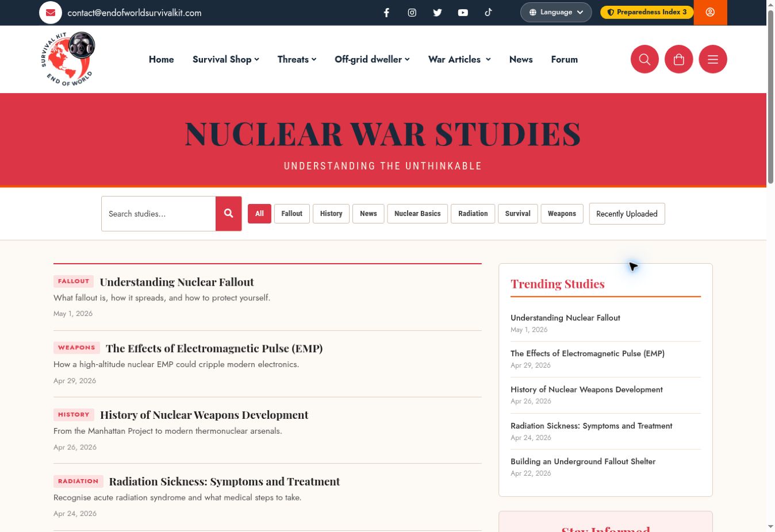Screen dimensions: 775x532
Task: Click the envelope email icon
Action: (x=51, y=13)
